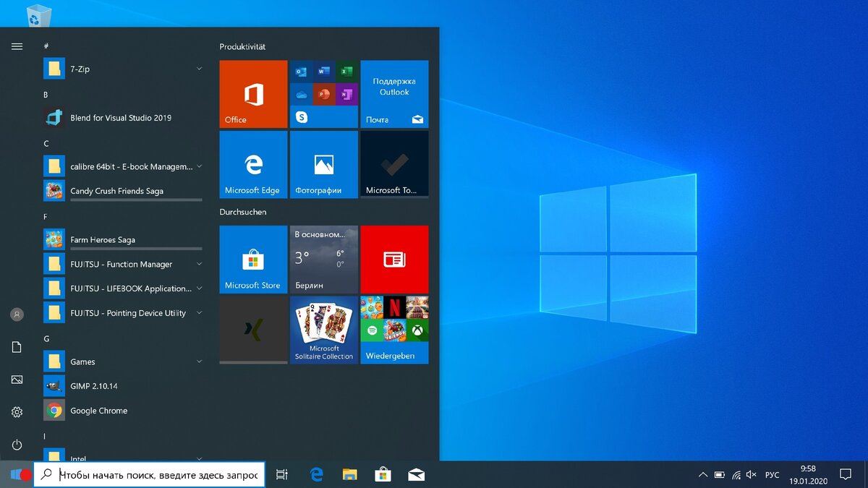Switch input language via РУС indicator

click(773, 474)
